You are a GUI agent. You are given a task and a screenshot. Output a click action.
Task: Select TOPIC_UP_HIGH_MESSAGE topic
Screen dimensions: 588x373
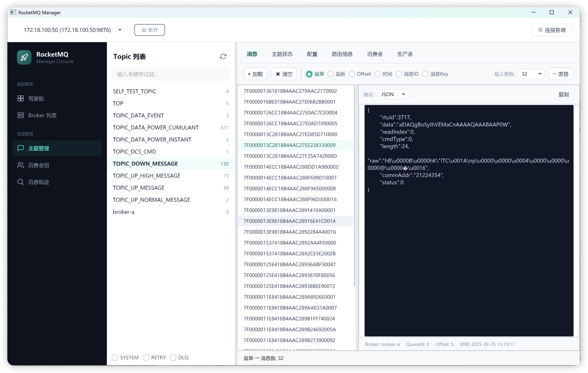coord(171,176)
